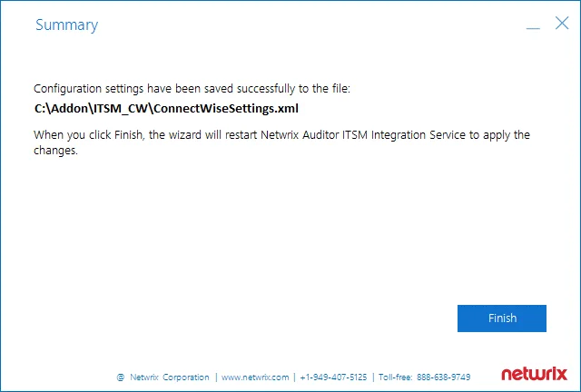Click the 'Configuration settings have been saved' line
The height and width of the screenshot is (392, 581).
coord(192,89)
